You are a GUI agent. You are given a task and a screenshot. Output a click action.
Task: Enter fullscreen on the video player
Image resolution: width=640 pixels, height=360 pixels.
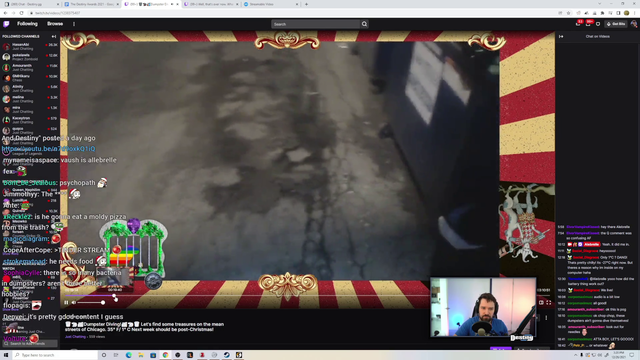pos(549,302)
